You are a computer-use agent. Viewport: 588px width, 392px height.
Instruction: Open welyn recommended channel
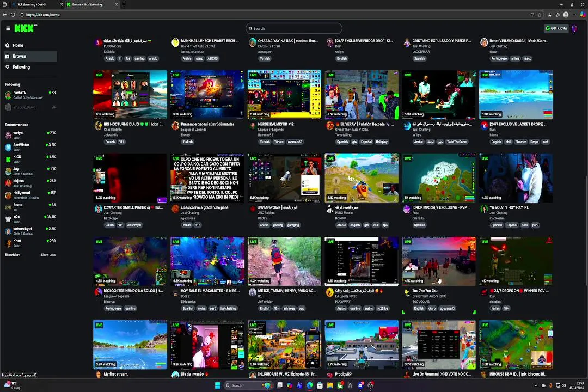[x=30, y=136]
